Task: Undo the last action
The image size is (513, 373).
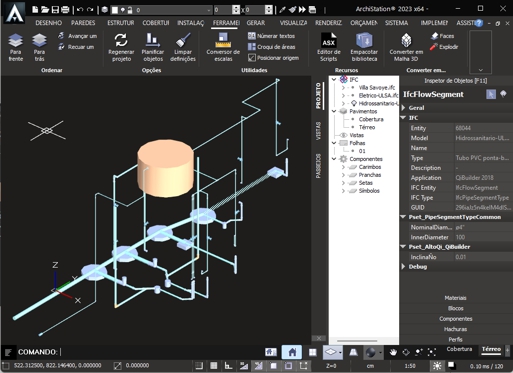Action: pyautogui.click(x=80, y=10)
